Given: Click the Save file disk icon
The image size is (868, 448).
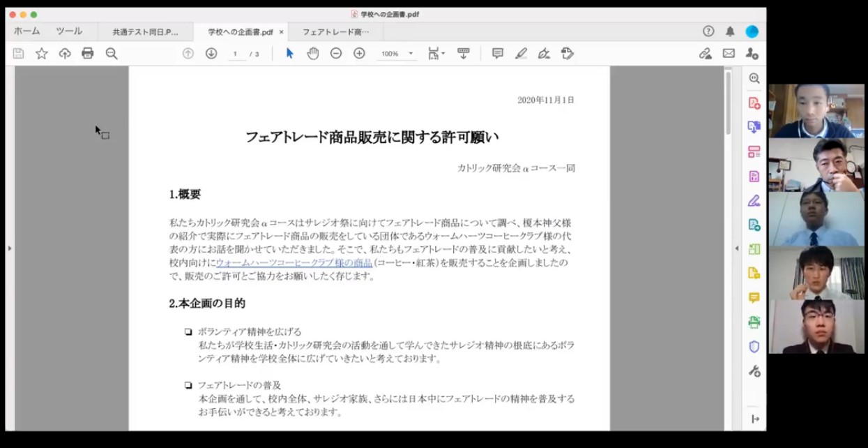Looking at the screenshot, I should (19, 54).
